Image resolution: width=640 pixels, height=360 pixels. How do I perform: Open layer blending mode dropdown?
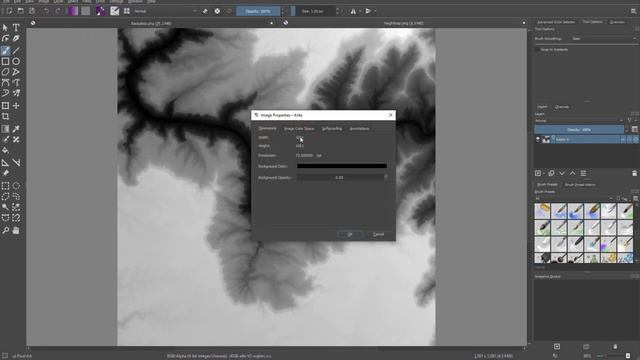tap(579, 121)
